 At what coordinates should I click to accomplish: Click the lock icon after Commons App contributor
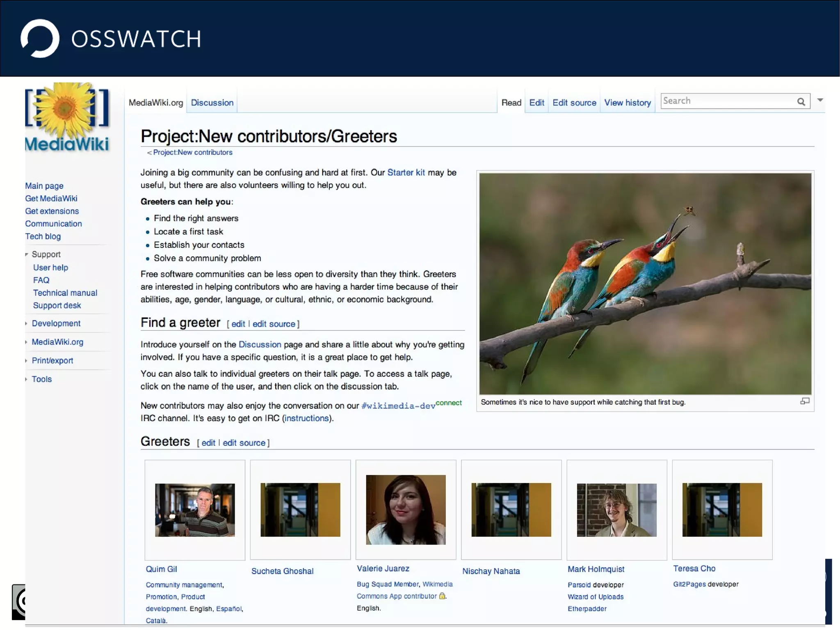(x=442, y=596)
